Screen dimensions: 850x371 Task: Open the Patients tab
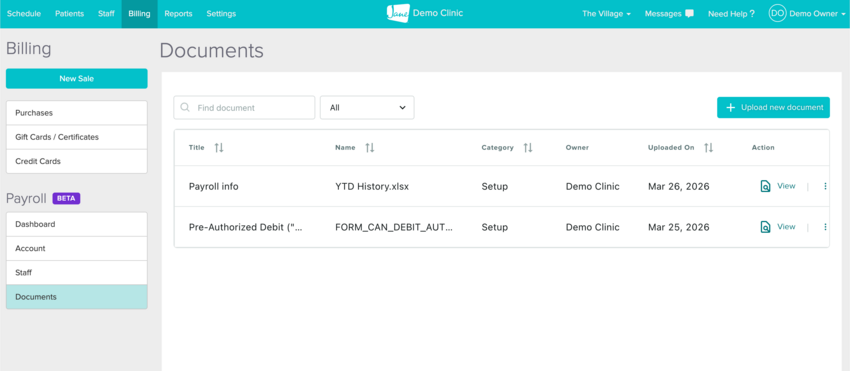pos(69,14)
